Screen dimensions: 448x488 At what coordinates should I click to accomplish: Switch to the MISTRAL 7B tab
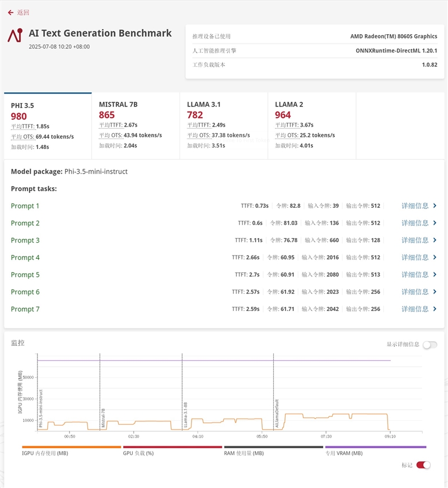tap(136, 126)
